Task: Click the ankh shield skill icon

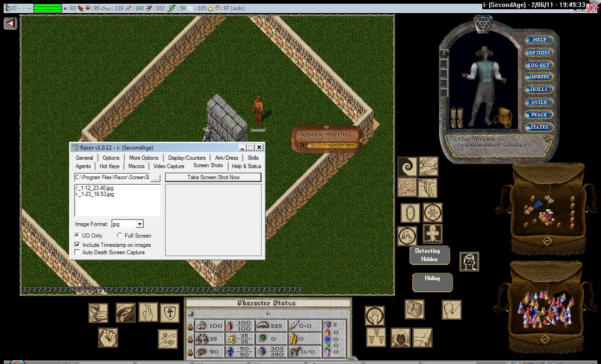Action: 170,313
